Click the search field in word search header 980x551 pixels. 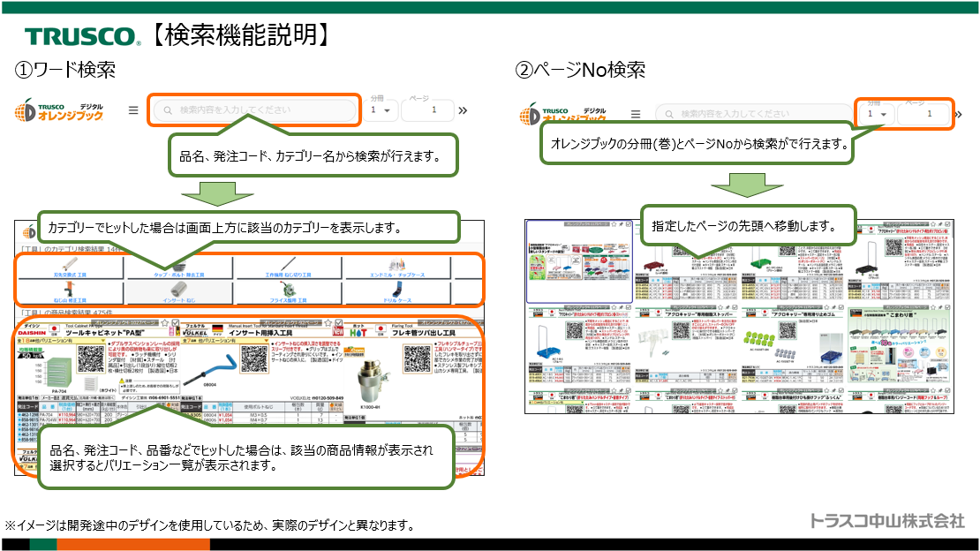point(255,110)
